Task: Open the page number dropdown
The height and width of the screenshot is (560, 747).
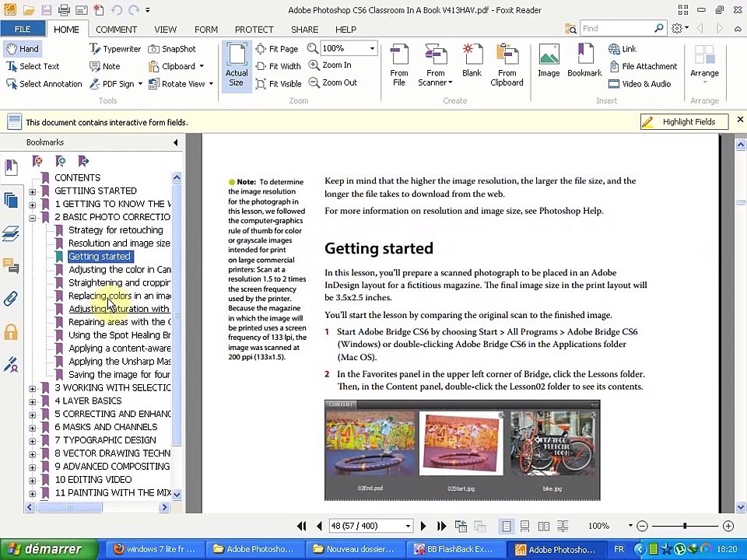Action: point(407,527)
